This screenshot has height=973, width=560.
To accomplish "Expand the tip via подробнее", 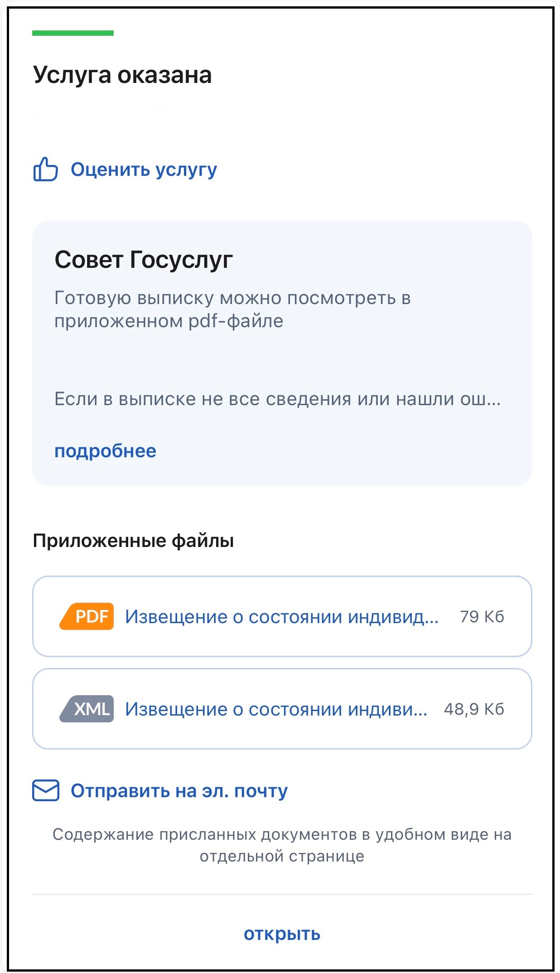I will click(x=105, y=451).
